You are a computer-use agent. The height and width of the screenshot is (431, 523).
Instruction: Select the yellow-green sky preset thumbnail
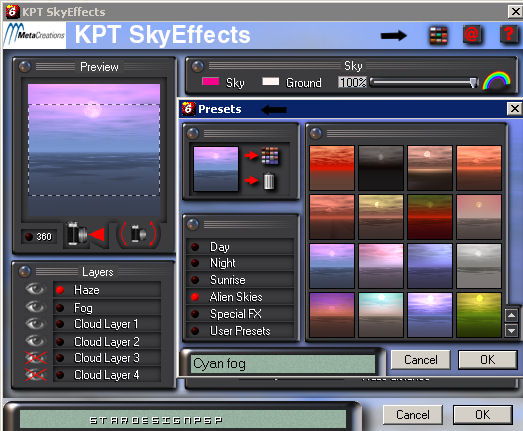coord(479,315)
